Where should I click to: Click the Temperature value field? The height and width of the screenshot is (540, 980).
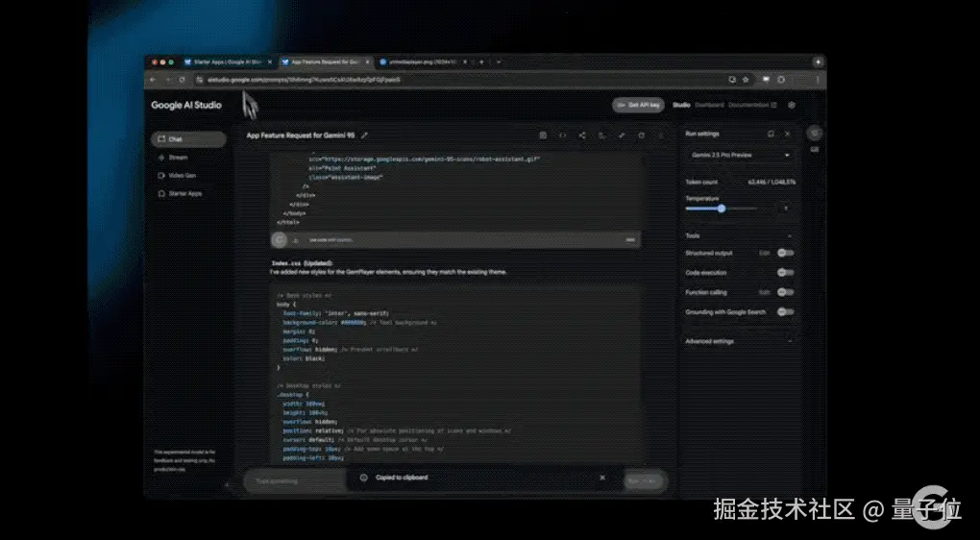(x=786, y=209)
